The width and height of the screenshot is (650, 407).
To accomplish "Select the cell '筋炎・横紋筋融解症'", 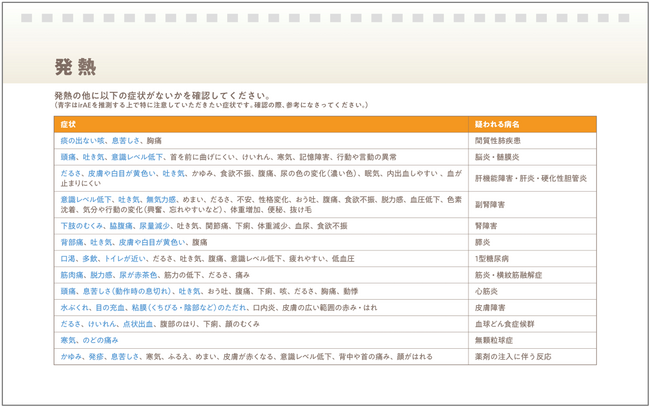I will click(532, 275).
